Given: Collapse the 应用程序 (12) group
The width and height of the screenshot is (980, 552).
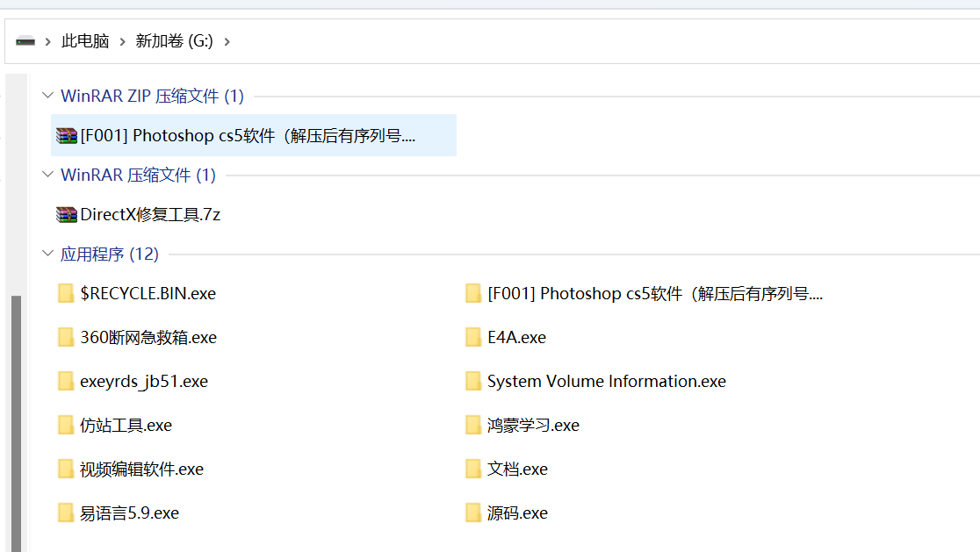Looking at the screenshot, I should [47, 254].
